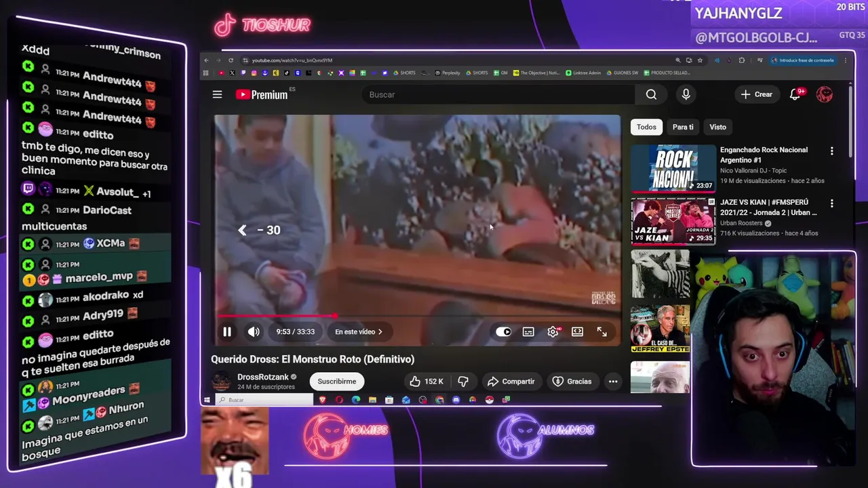868x488 pixels.
Task: Like the video with 152 K likes
Action: point(426,382)
